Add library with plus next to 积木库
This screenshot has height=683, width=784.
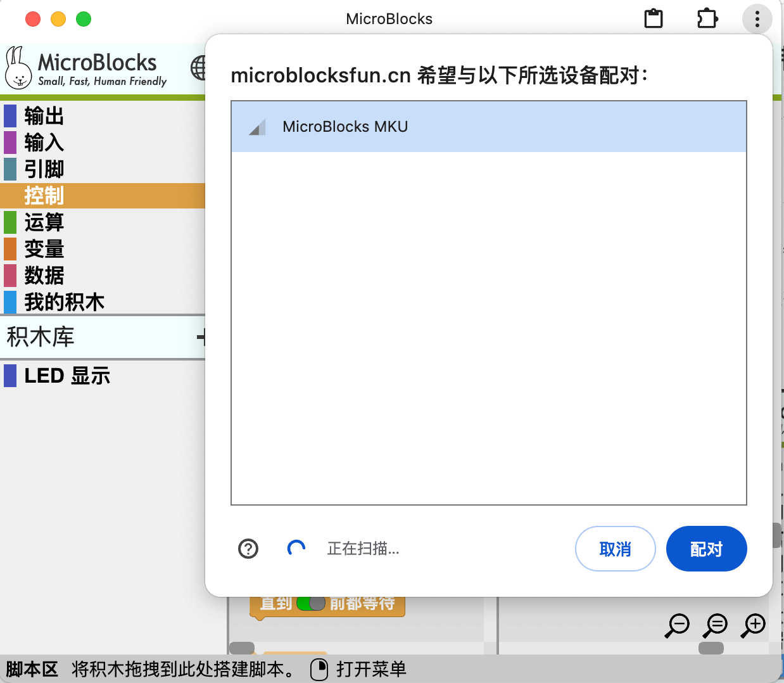[x=201, y=337]
